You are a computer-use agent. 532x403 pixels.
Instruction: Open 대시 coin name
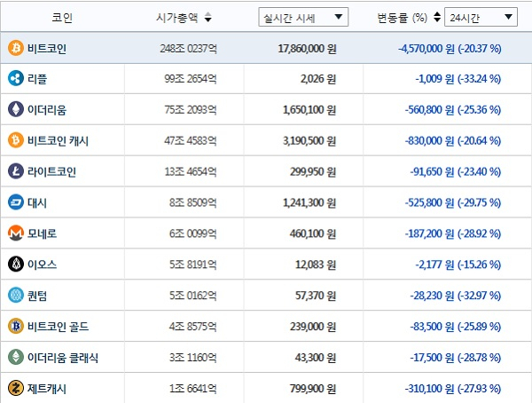(x=37, y=203)
